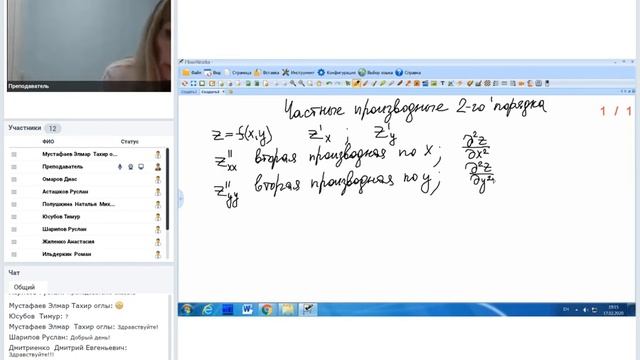Collapse side panel with left-edge handle
This screenshot has width=640, height=360.
pyautogui.click(x=181, y=199)
